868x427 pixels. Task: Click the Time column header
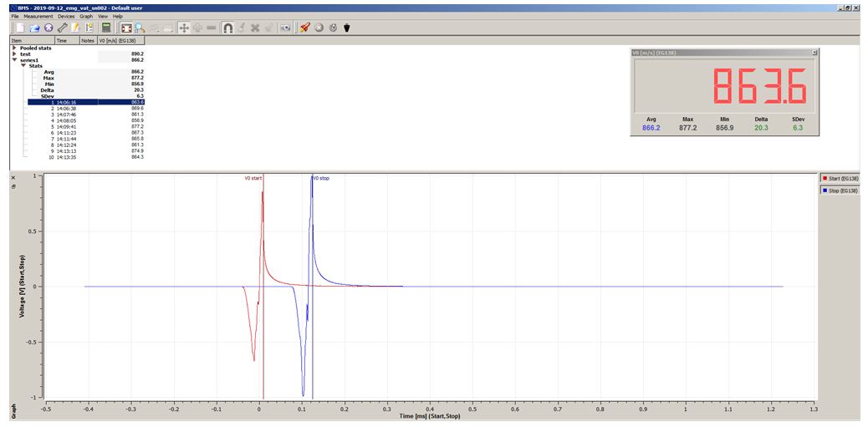click(61, 40)
